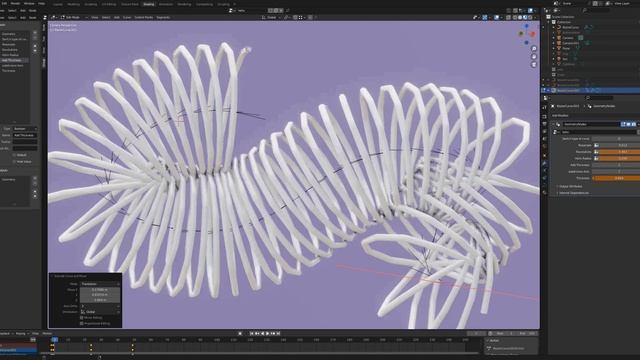
Task: Select Helix Radius item in left interface list
Action: click(15, 55)
